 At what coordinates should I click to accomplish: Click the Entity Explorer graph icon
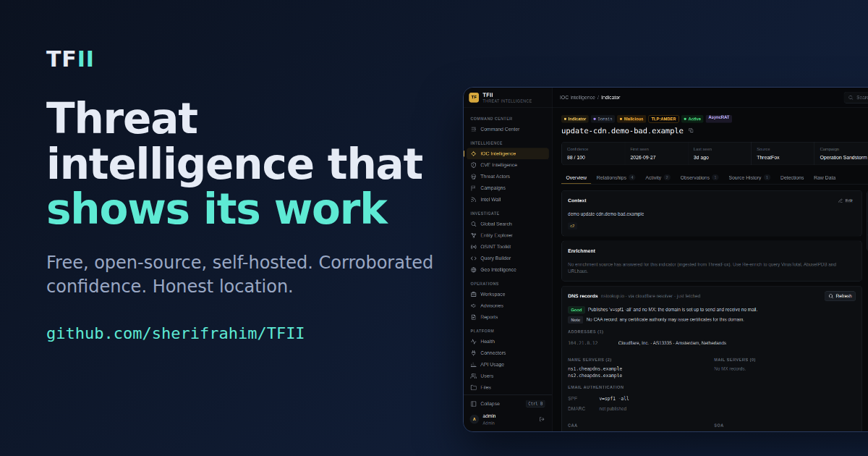click(x=474, y=235)
